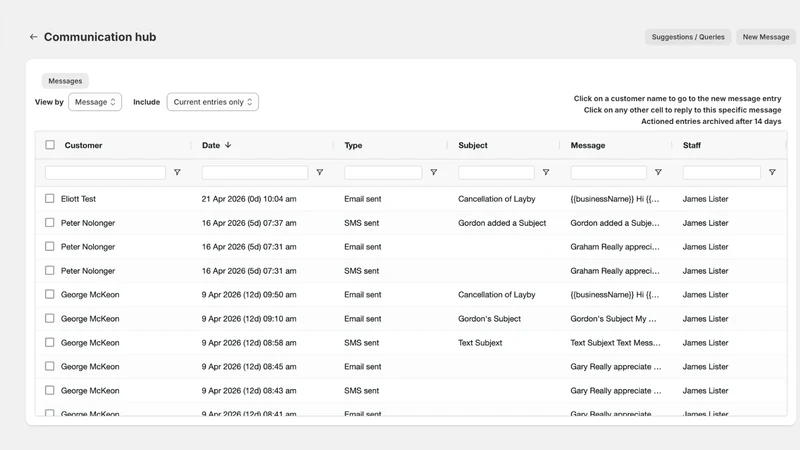Click SMS sent in the 08:43 am row
This screenshot has height=450, width=800.
[361, 391]
